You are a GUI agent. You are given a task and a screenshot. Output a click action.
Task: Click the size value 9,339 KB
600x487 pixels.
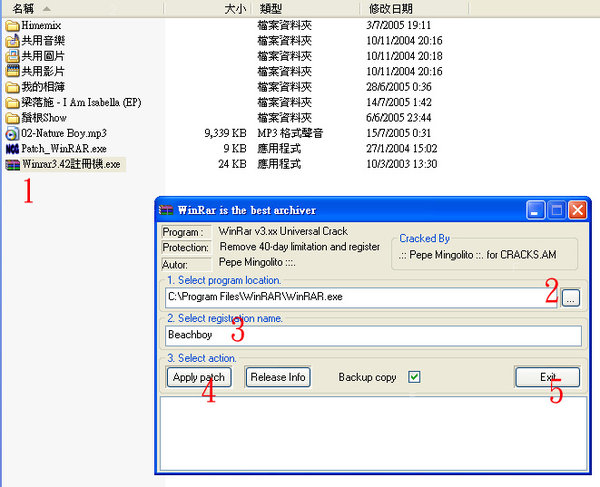click(225, 133)
